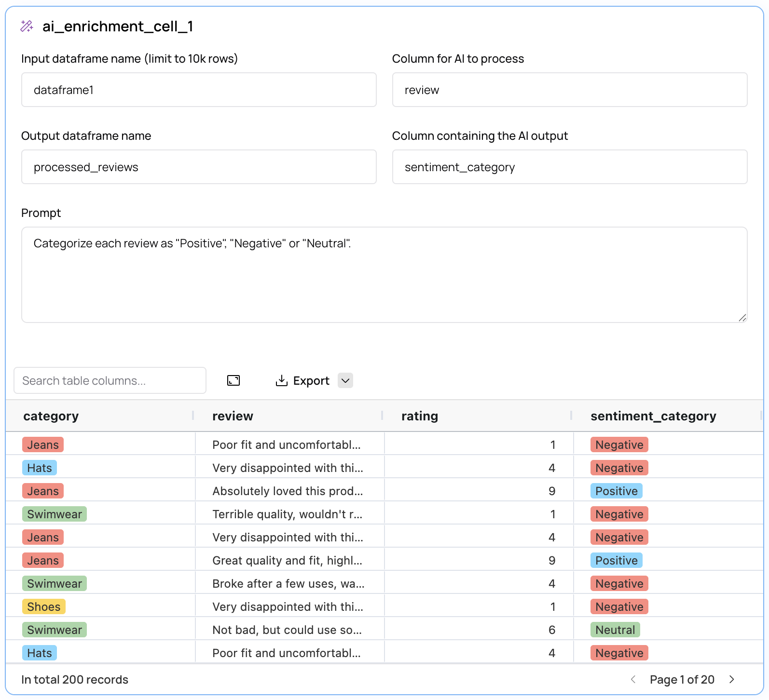Expand the table to fullscreen view
Image resolution: width=769 pixels, height=700 pixels.
point(233,381)
